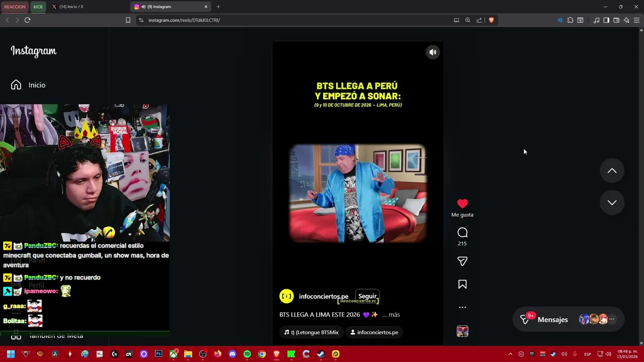
Task: Open the Brave Wallet icon
Action: (616, 20)
